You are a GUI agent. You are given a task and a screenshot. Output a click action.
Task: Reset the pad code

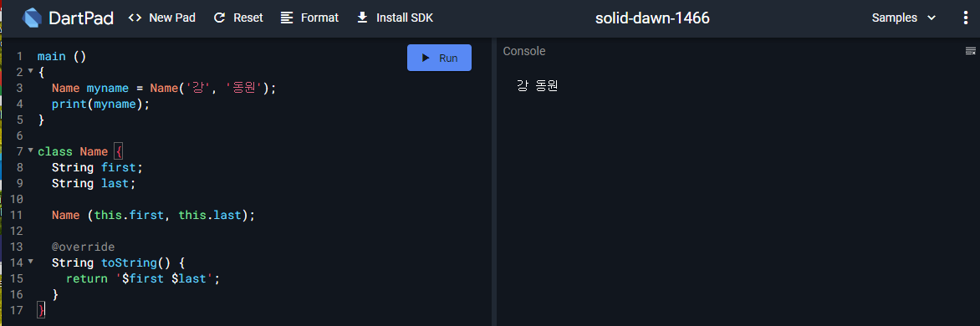[x=238, y=18]
